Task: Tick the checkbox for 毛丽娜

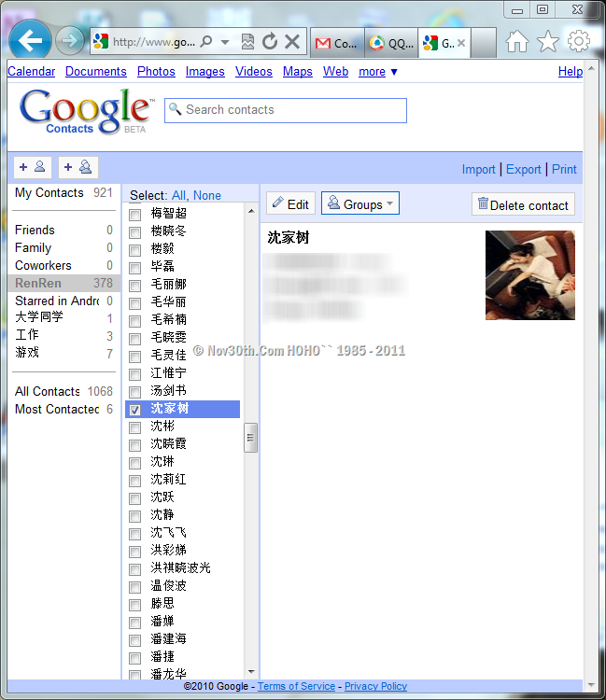Action: tap(134, 286)
